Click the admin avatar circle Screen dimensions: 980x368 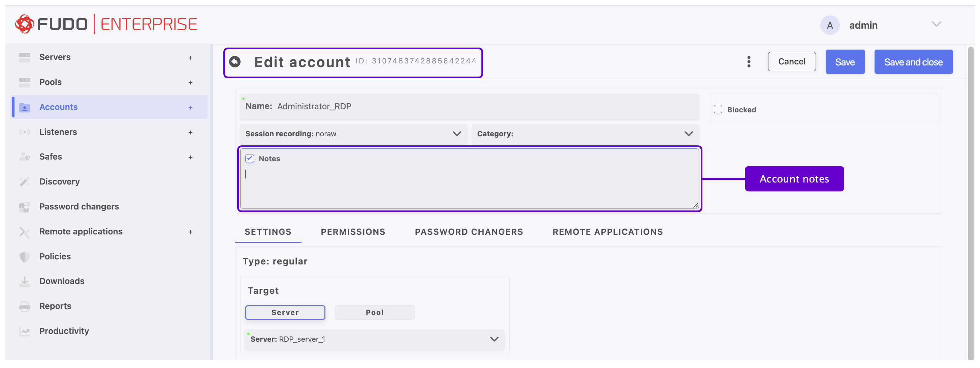[830, 25]
